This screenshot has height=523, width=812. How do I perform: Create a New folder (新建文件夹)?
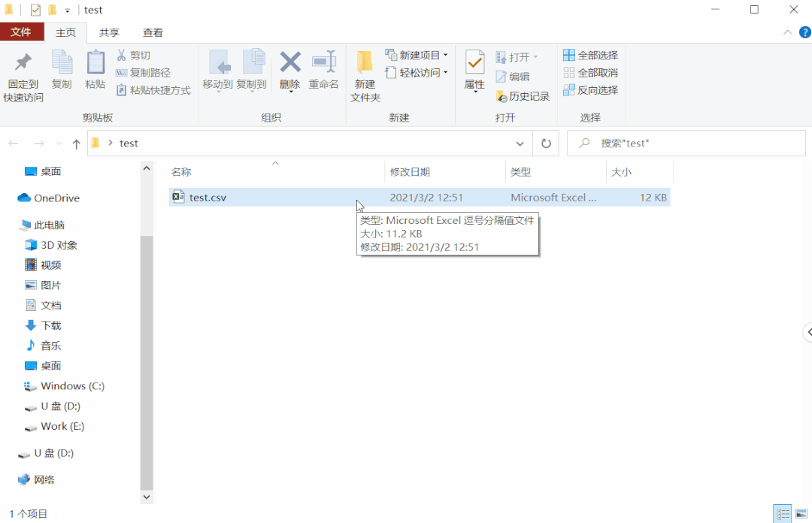point(365,76)
